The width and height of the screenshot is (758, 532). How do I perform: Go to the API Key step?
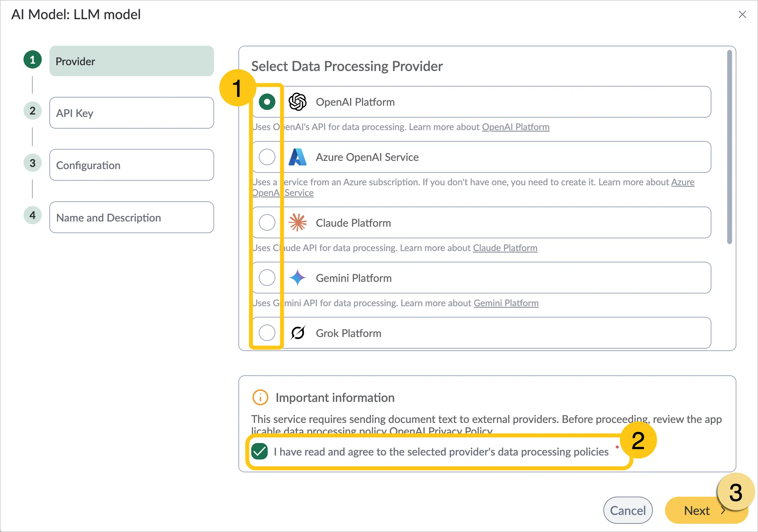pyautogui.click(x=131, y=113)
